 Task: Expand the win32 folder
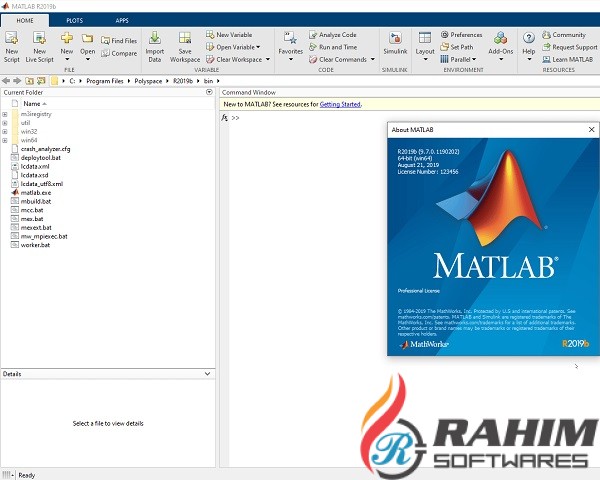(x=5, y=132)
